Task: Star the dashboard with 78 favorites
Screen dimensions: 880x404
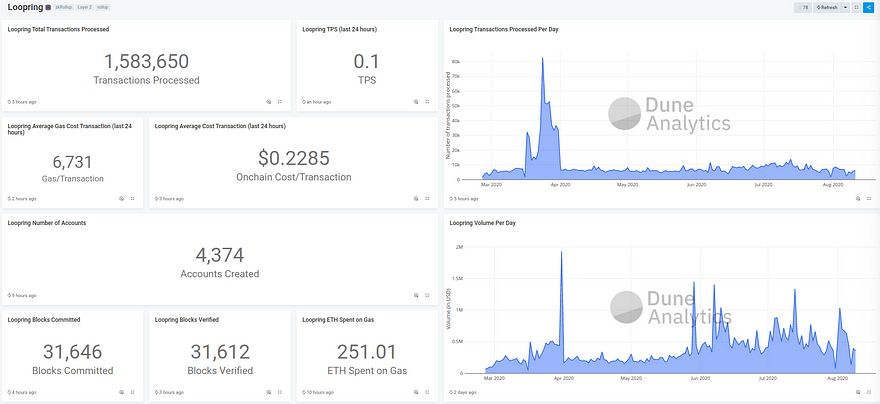Action: [x=803, y=7]
